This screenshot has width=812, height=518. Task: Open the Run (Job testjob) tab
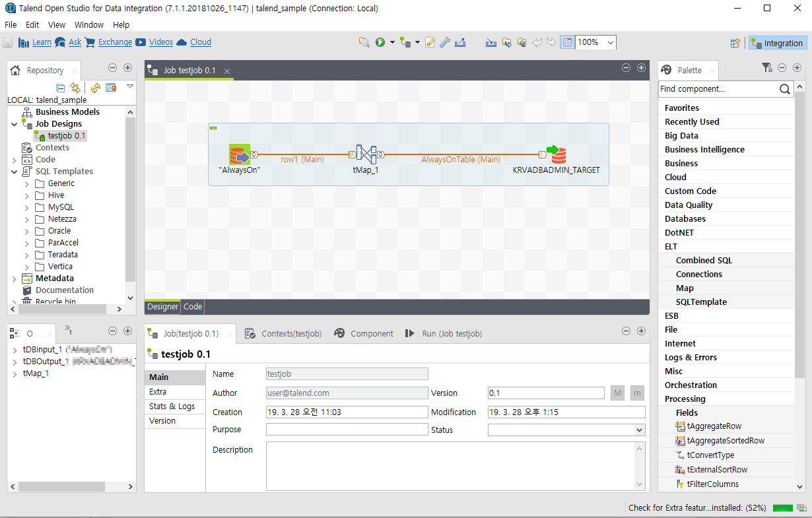click(x=444, y=334)
